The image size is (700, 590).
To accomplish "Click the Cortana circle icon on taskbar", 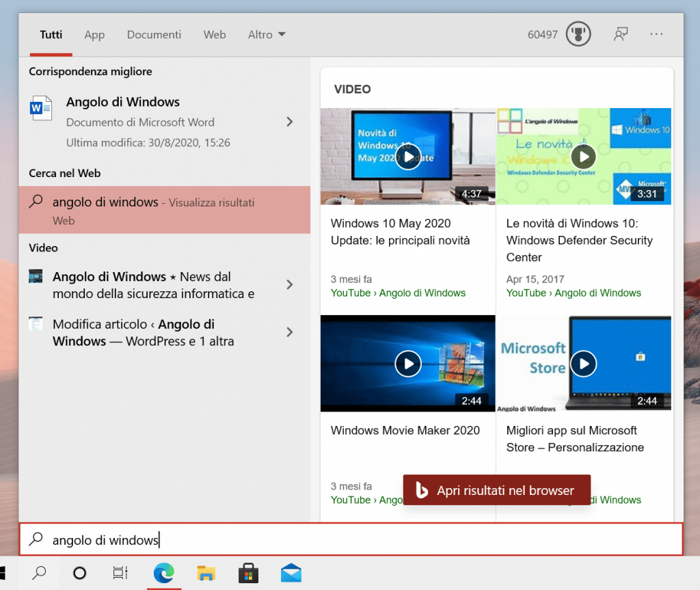I will (79, 573).
